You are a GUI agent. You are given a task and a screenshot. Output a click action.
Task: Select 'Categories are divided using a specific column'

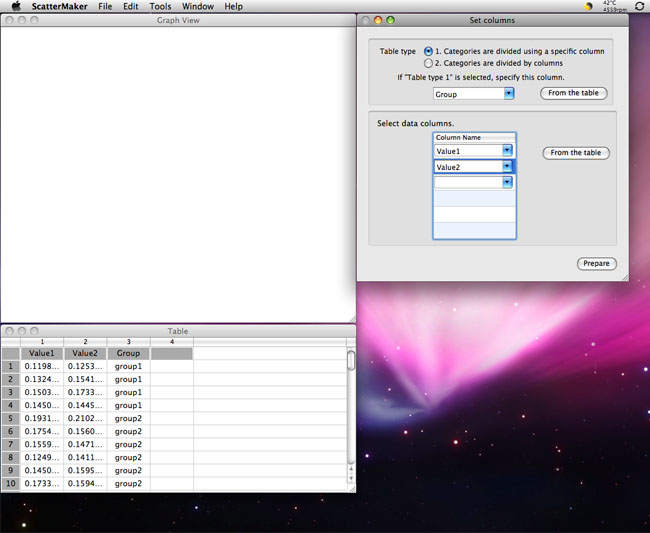pos(428,51)
